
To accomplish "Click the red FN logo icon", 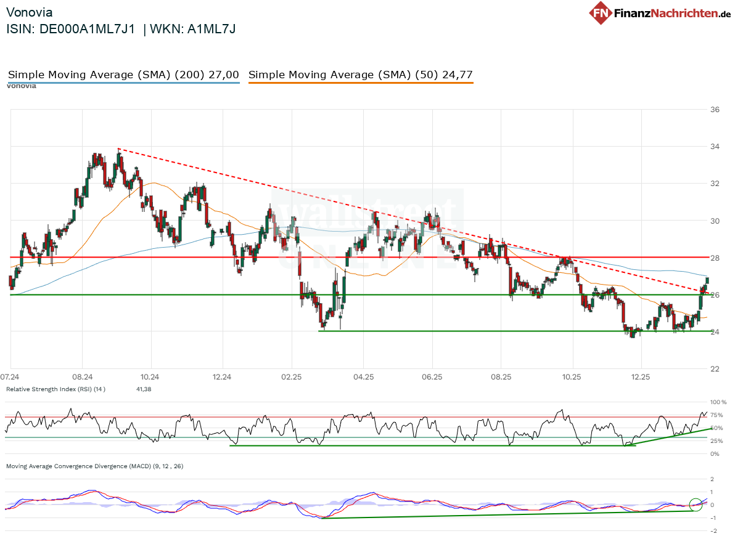I will tap(601, 13).
